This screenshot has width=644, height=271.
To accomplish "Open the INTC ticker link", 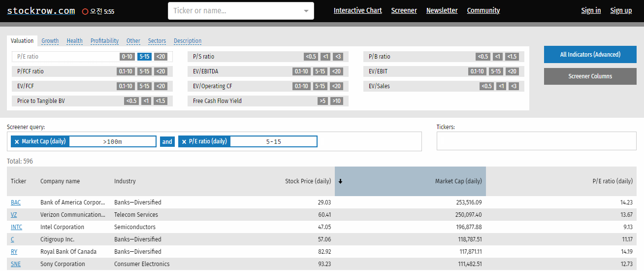I will click(x=16, y=227).
